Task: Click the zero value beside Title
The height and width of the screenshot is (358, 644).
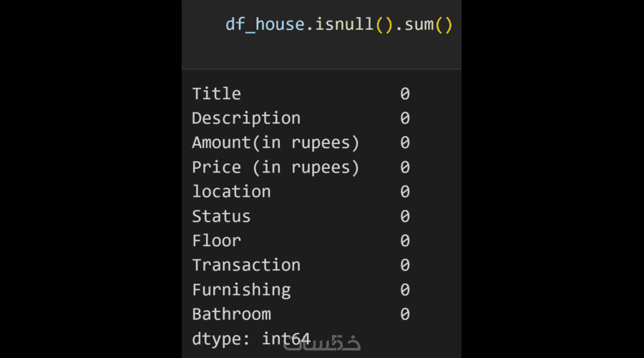Action: coord(405,94)
